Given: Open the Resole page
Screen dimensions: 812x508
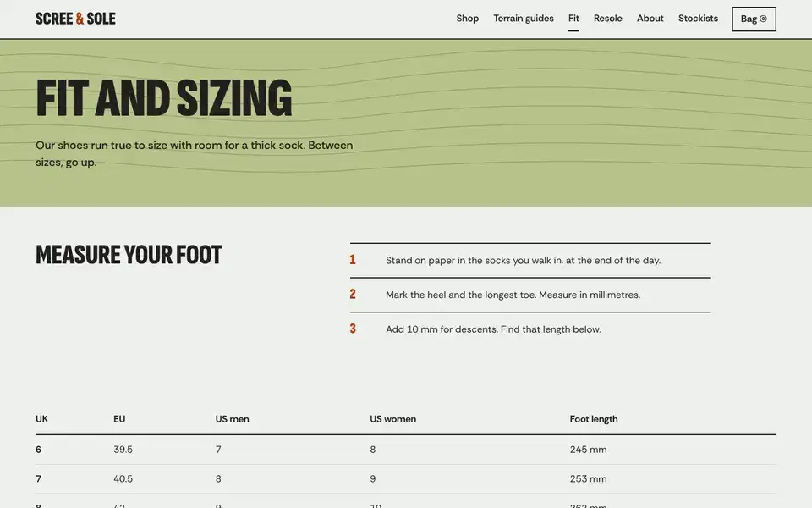Looking at the screenshot, I should tap(607, 19).
